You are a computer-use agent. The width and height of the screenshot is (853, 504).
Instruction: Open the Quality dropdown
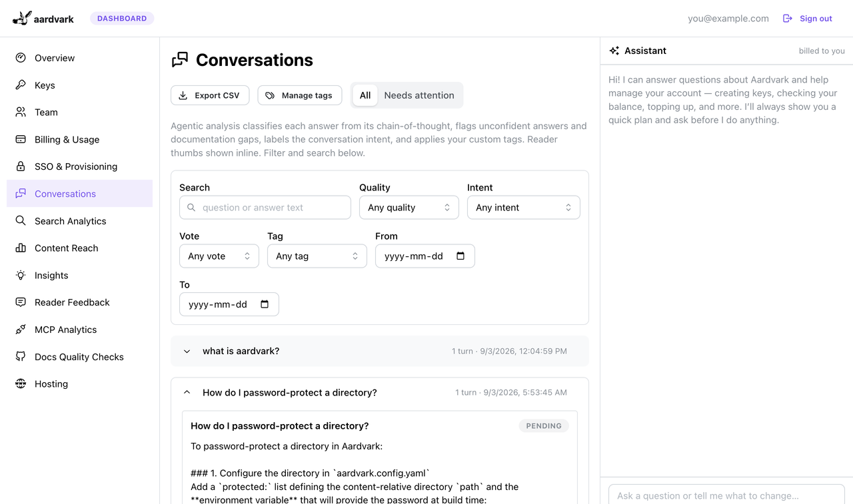coord(409,208)
